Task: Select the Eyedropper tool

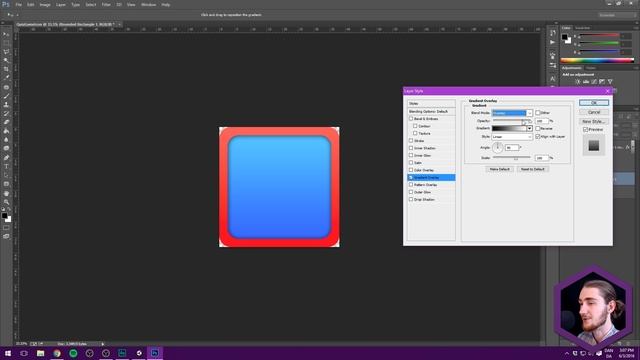Action: 6,78
